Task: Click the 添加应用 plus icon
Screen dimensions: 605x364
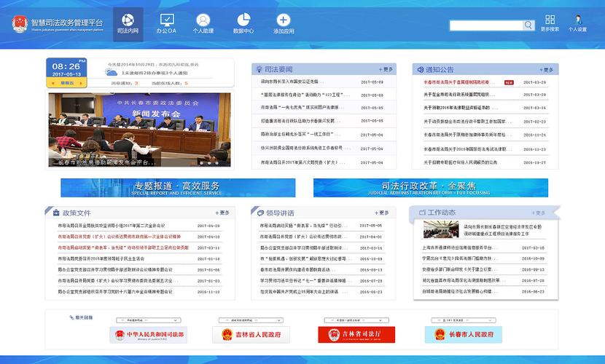Action: pos(284,22)
